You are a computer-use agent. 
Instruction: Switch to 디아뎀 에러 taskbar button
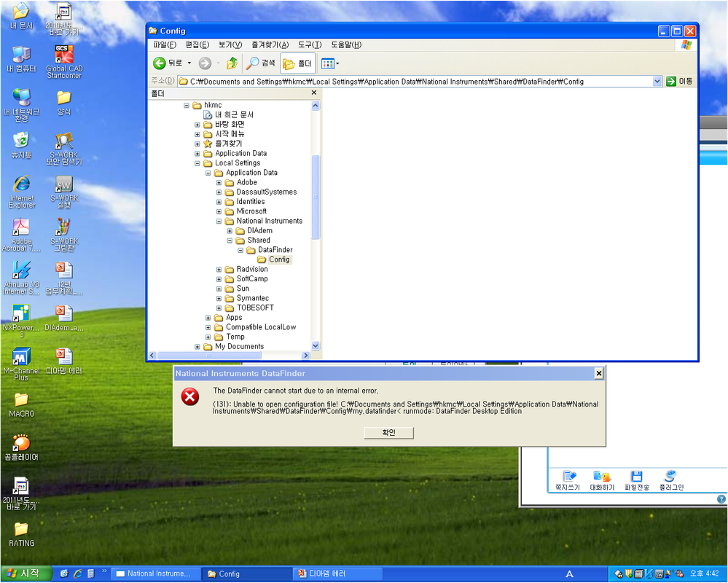pos(338,574)
